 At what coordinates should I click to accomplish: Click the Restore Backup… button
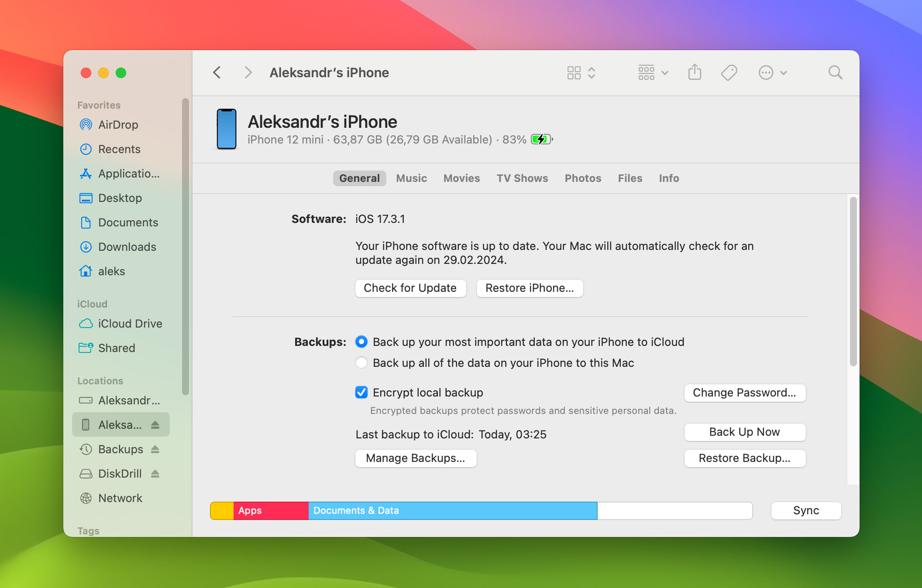coord(745,458)
